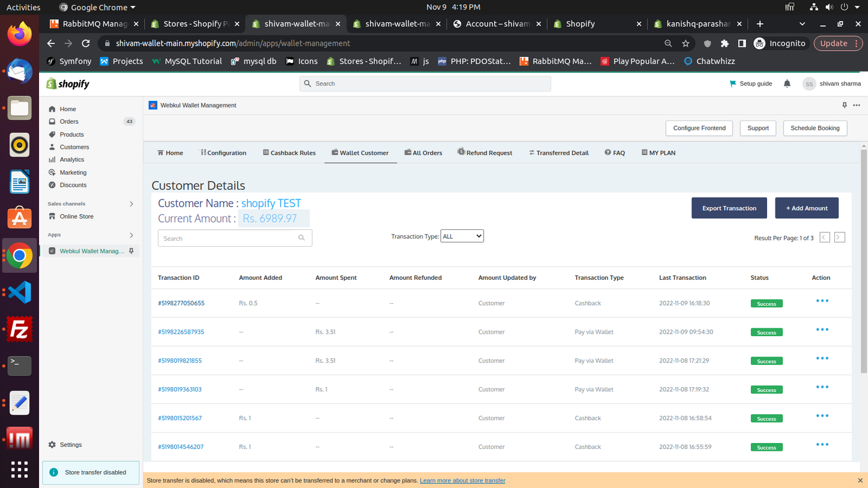
Task: Expand the Apps section in sidebar
Action: (132, 235)
